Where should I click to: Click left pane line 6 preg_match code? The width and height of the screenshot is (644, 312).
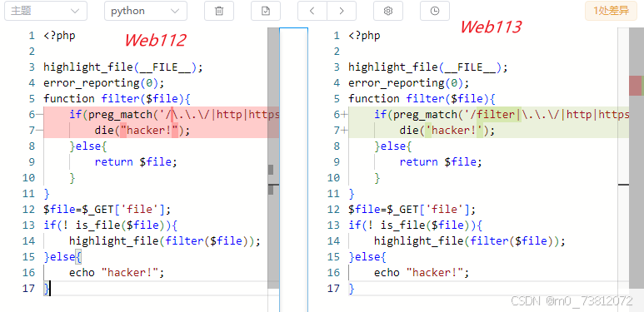(175, 114)
